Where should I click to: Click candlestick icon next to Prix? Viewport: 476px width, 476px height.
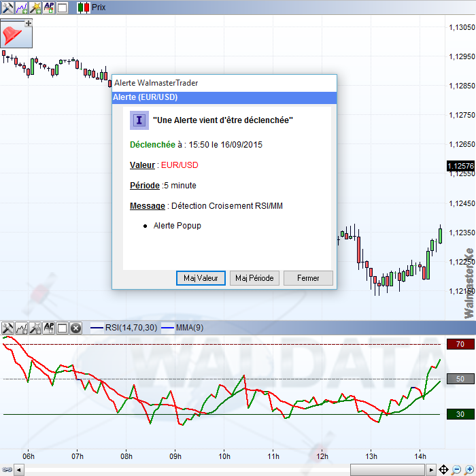(83, 7)
